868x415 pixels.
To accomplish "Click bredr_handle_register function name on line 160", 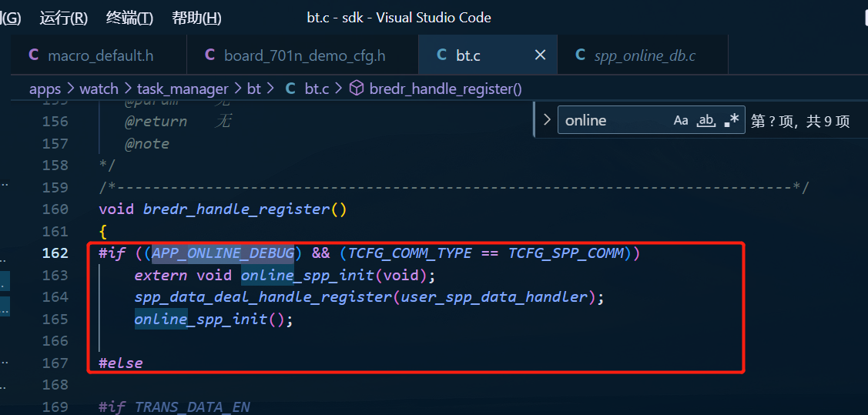I will 236,209.
